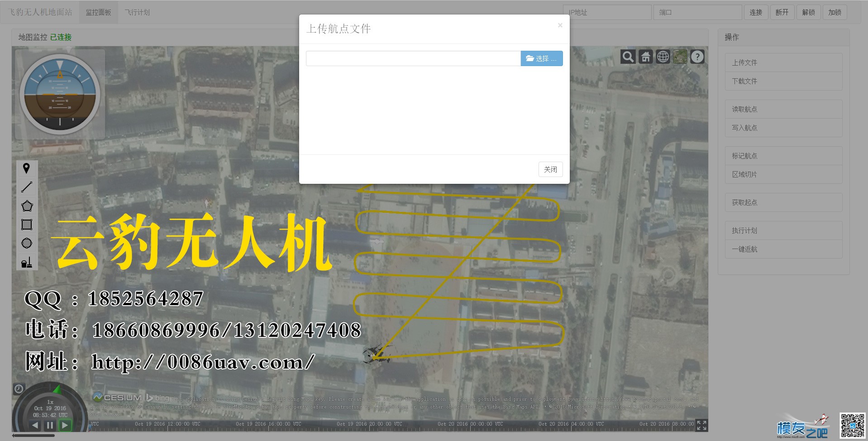868x441 pixels.
Task: Click the clock icon above animation dial
Action: [x=19, y=388]
